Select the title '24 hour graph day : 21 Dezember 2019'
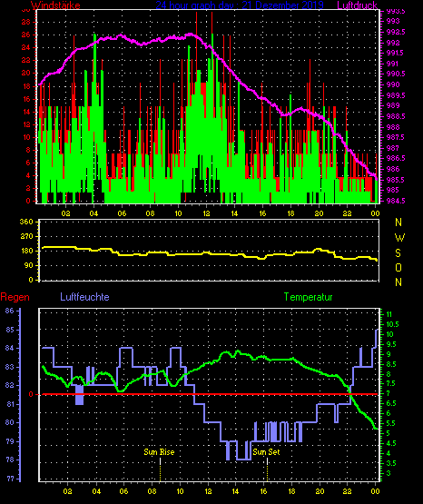Viewport: 423px width, 504px height. tap(240, 5)
